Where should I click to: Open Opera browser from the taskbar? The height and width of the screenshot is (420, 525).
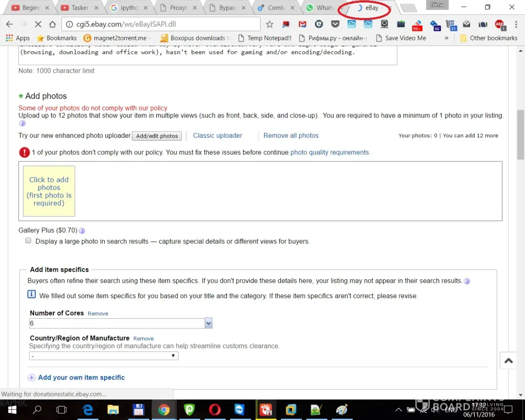pyautogui.click(x=215, y=409)
